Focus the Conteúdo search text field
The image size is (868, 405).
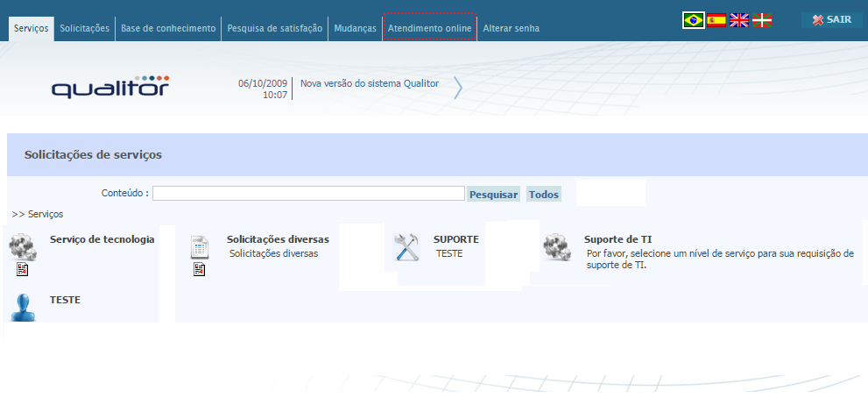pyautogui.click(x=308, y=194)
